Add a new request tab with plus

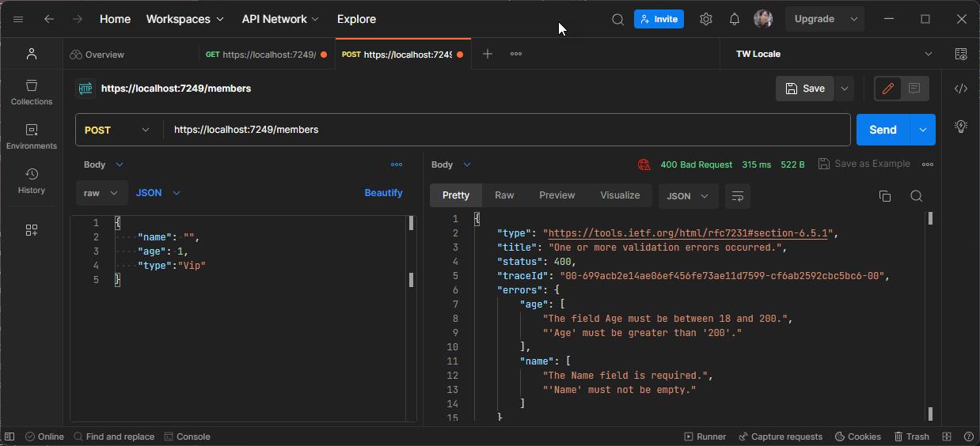488,54
